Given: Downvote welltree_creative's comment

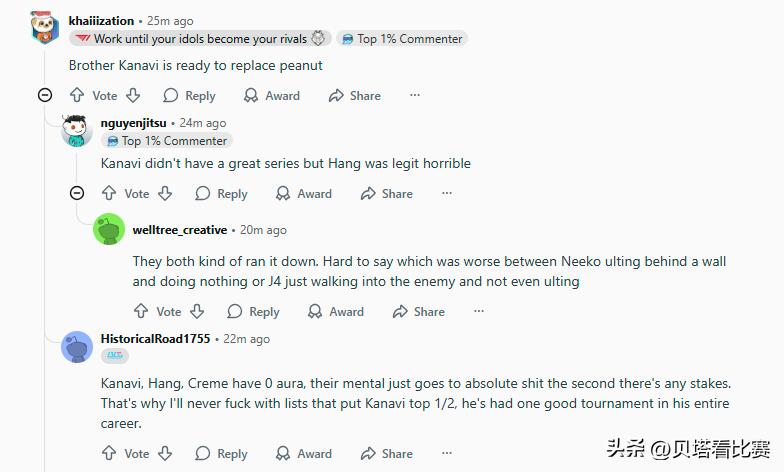Looking at the screenshot, I should 197,312.
